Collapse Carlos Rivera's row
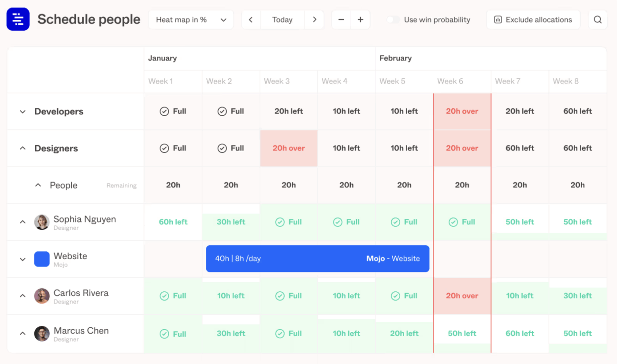 pos(22,296)
